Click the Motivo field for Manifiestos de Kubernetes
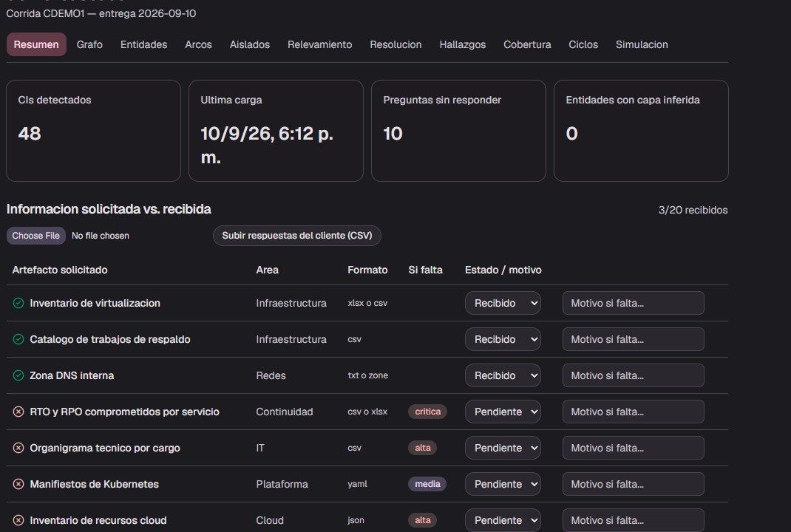 [x=633, y=484]
